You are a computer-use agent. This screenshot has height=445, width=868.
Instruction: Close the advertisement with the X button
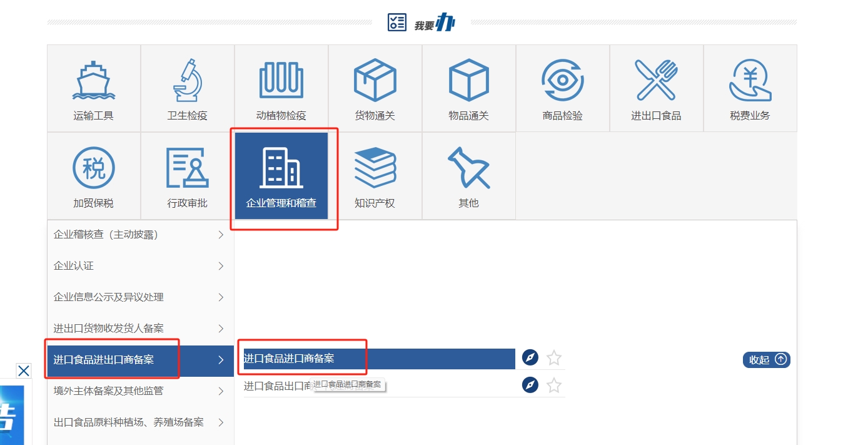coord(24,371)
